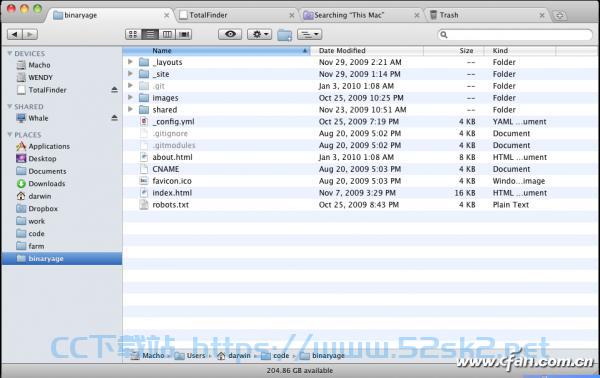Close the Trash tab

pyautogui.click(x=542, y=15)
